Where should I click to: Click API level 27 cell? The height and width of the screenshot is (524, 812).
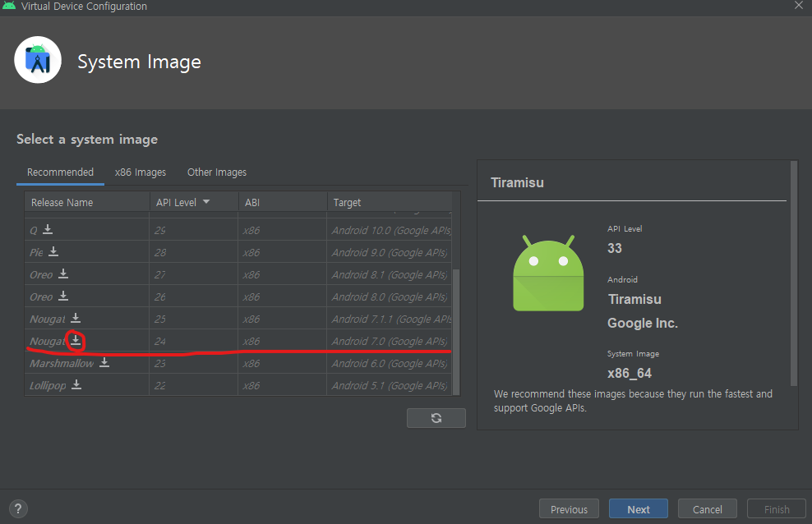[194, 274]
